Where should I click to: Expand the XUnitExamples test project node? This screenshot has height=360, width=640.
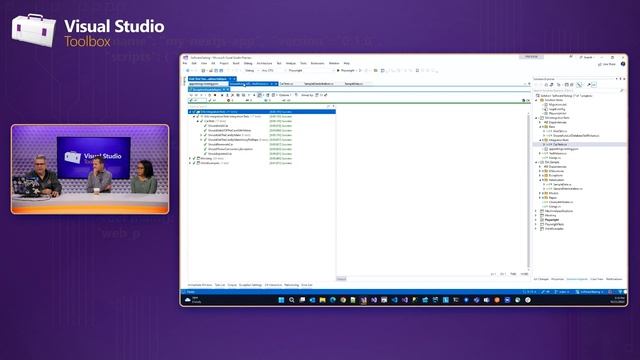(190, 163)
